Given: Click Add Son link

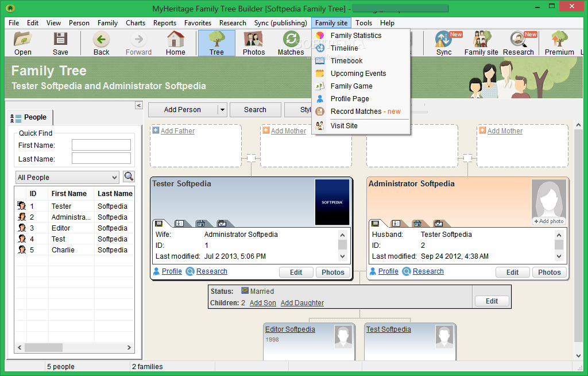Looking at the screenshot, I should pyautogui.click(x=262, y=303).
